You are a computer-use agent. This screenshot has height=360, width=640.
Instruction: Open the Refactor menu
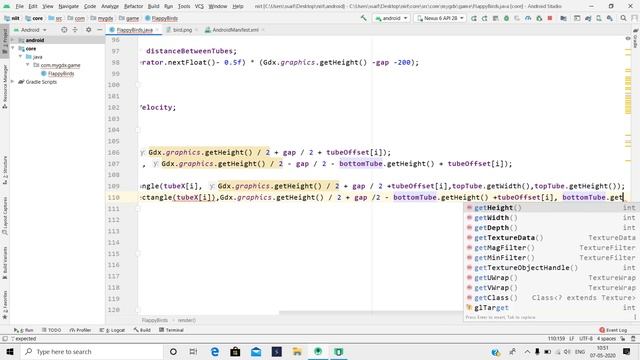pos(133,7)
